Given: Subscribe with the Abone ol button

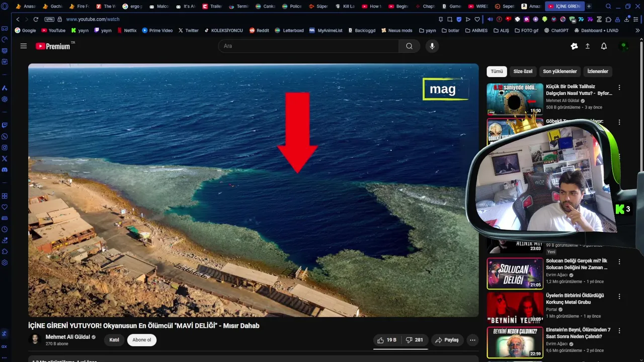Looking at the screenshot, I should point(142,340).
